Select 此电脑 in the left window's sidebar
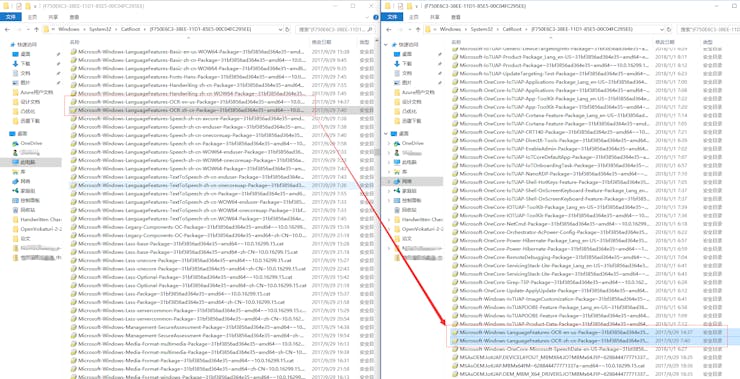This screenshot has width=740, height=379. click(x=25, y=162)
